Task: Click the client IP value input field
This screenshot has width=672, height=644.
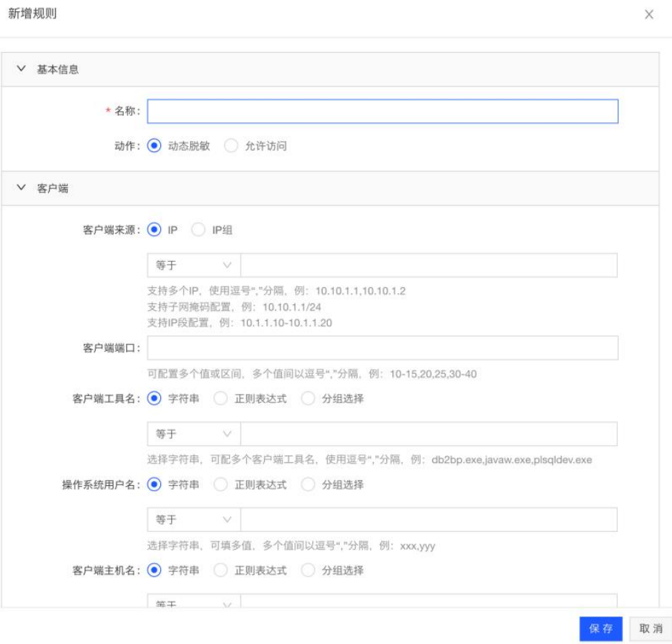Action: coord(429,266)
